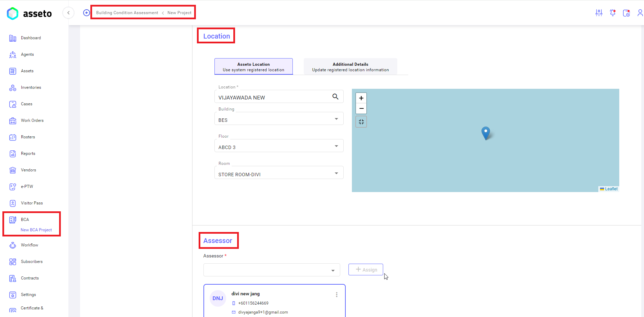
Task: Click phone number +601156244669
Action: coord(253,303)
